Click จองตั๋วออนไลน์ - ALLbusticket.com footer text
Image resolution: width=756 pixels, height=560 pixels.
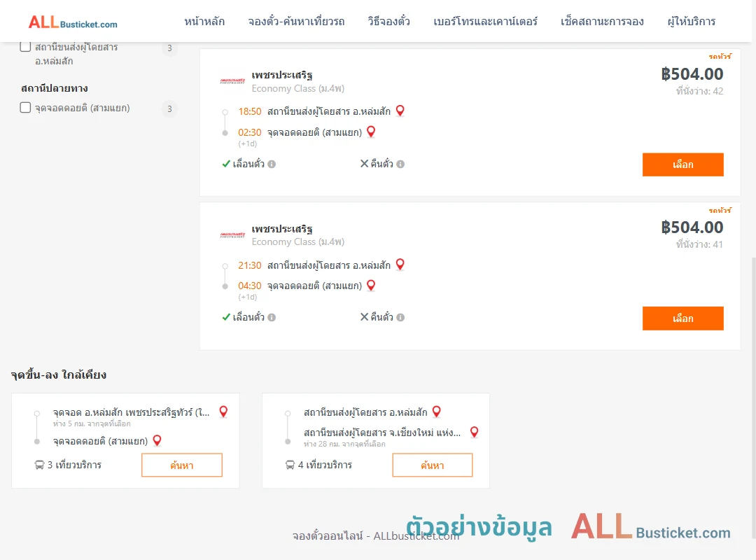point(376,536)
